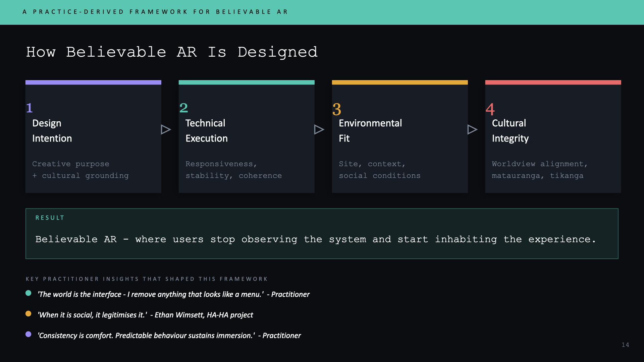Click the arrow after Design Intention card

click(165, 129)
